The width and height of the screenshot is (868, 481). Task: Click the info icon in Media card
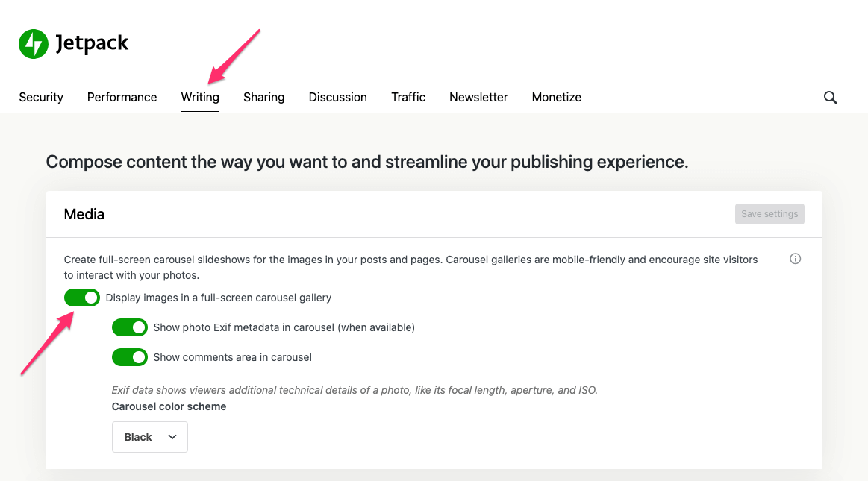tap(795, 259)
